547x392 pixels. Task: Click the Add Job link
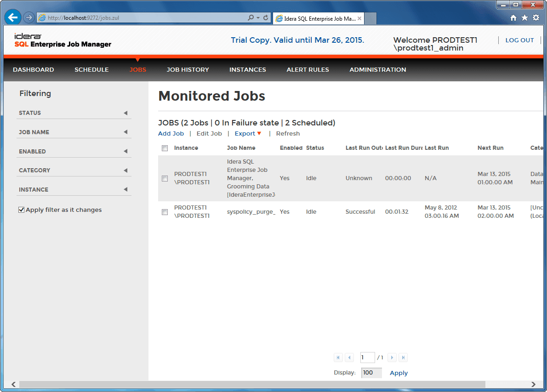pos(171,134)
